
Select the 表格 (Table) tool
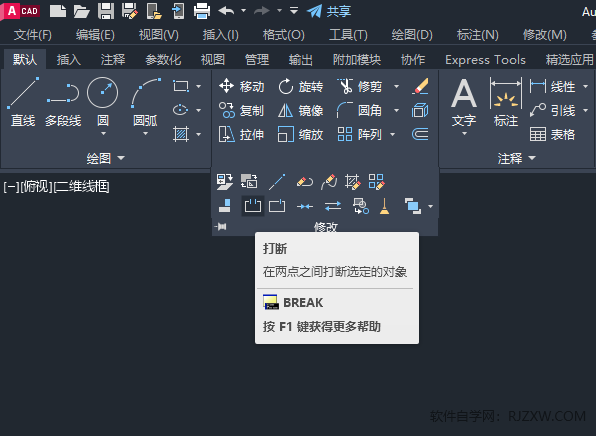point(552,134)
